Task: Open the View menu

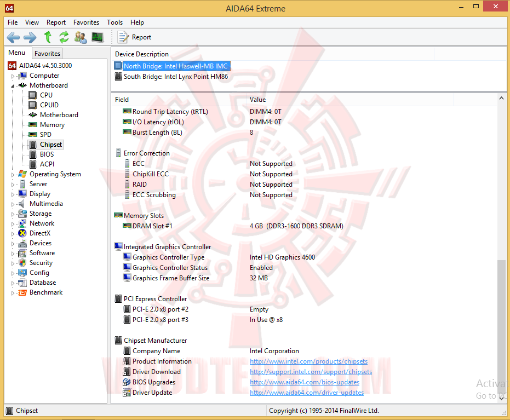Action: point(32,22)
